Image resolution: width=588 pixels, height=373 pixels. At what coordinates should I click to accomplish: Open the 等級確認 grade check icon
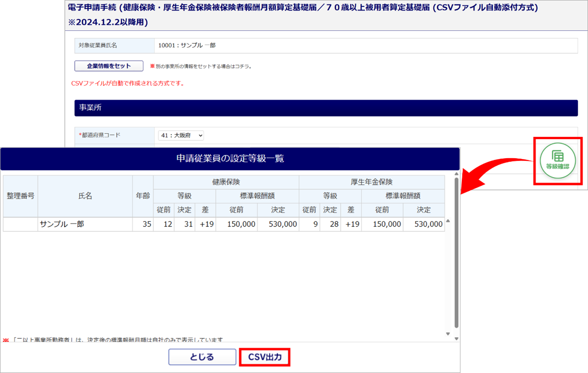tap(558, 160)
